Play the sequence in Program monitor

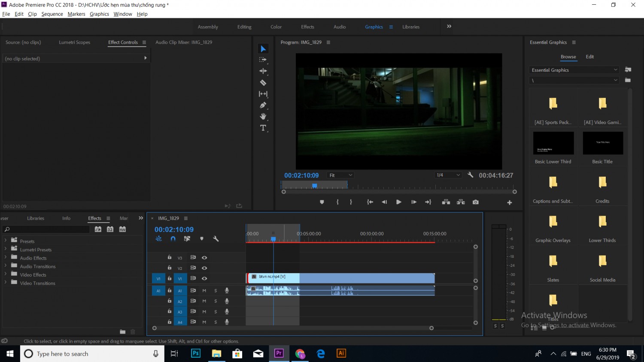399,202
